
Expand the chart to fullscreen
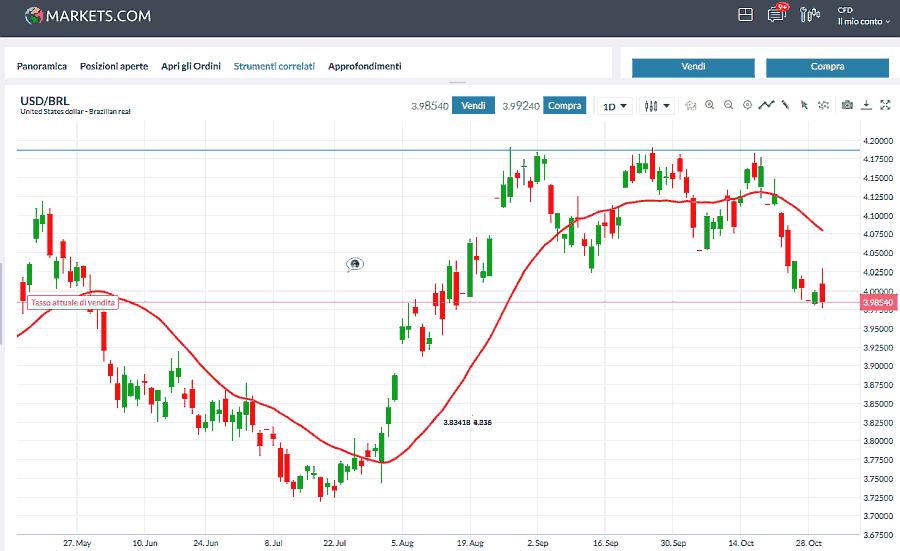[x=884, y=105]
